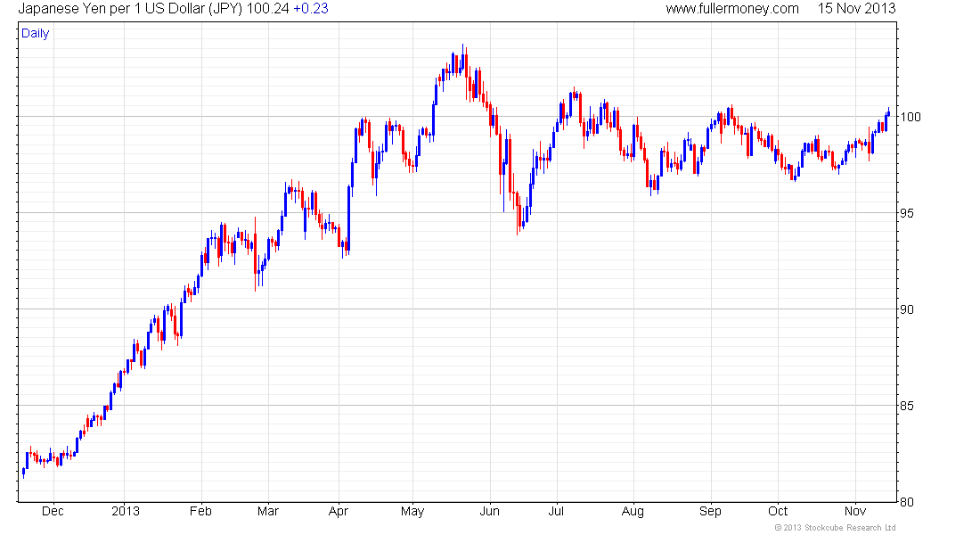The height and width of the screenshot is (535, 980).
Task: Click the 100.24 price value
Action: coord(267,9)
